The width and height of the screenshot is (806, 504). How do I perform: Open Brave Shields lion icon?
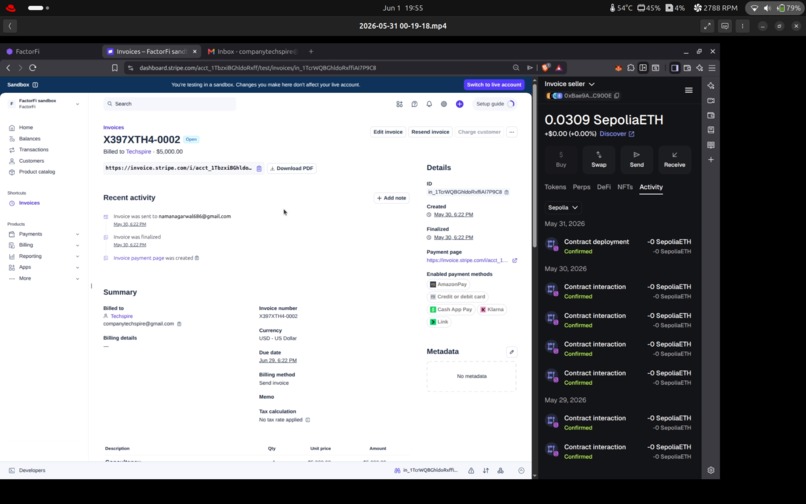coord(546,67)
